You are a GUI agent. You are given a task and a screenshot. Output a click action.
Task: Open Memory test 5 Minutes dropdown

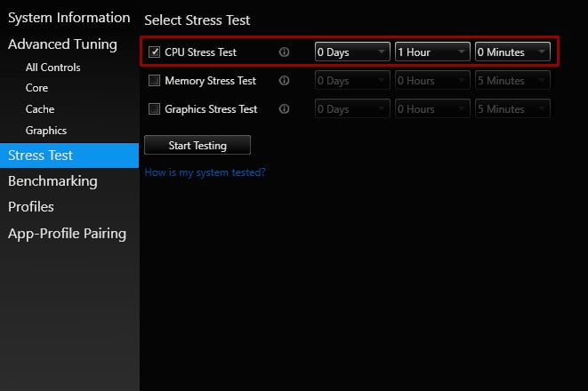[x=512, y=80]
